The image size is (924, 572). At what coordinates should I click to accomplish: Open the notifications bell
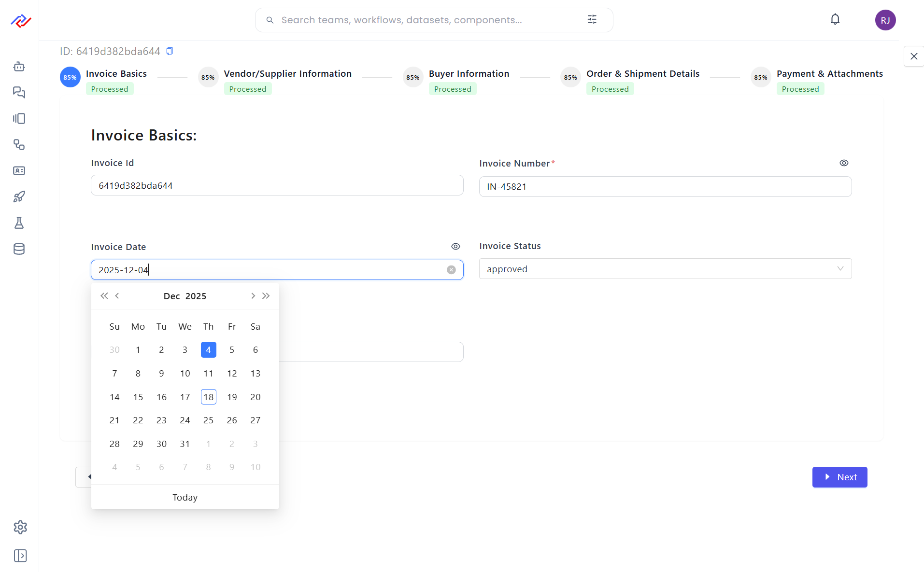[835, 20]
